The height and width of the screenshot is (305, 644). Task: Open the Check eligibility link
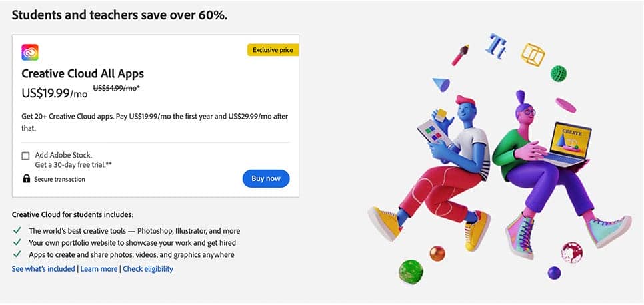click(x=148, y=269)
